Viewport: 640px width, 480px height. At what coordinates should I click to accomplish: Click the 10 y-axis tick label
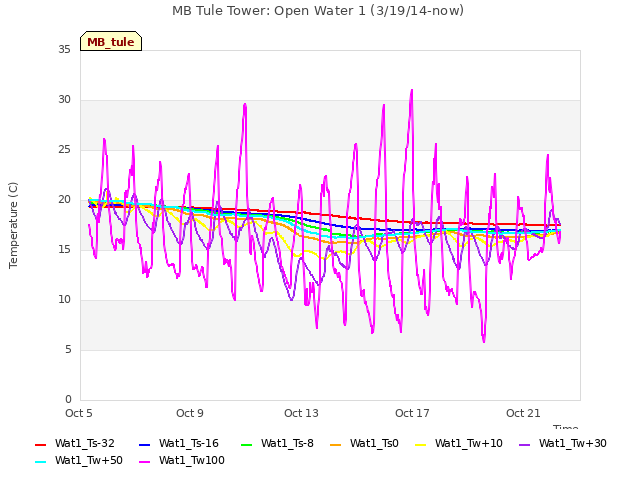[64, 300]
